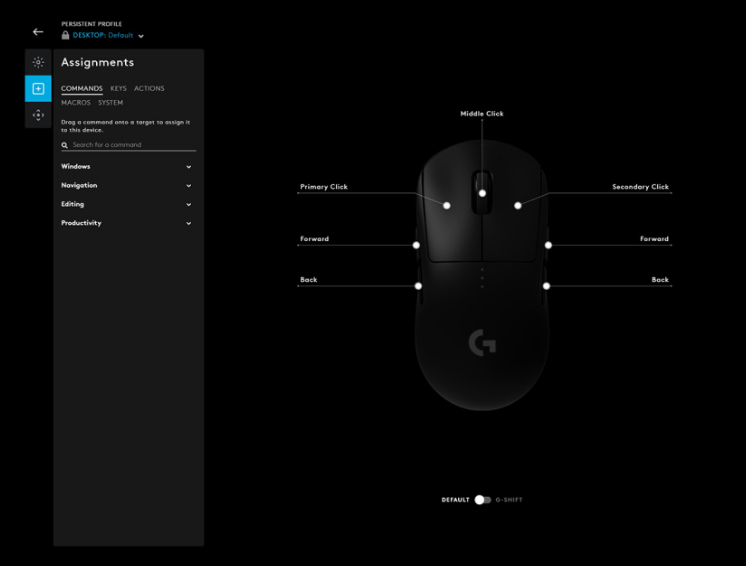Switch to the Macros tab

point(76,102)
